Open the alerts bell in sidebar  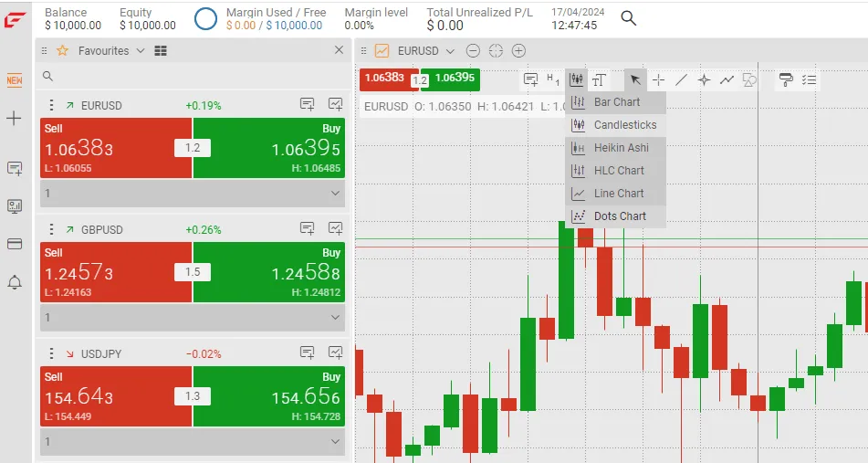[15, 282]
